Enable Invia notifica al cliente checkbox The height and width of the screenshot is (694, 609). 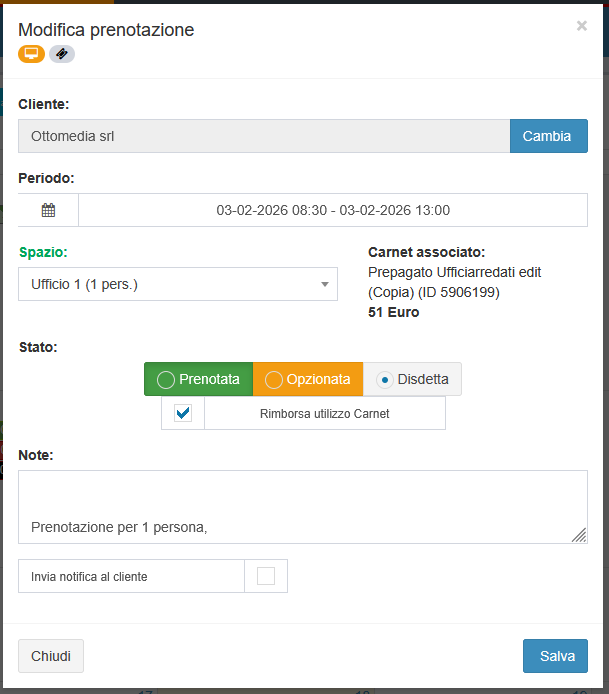pyautogui.click(x=266, y=576)
